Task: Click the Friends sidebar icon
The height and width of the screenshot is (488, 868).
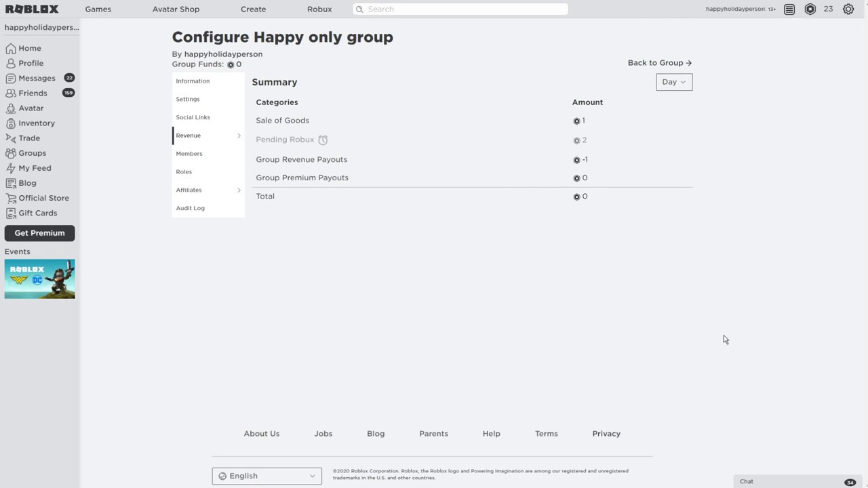Action: [10, 93]
